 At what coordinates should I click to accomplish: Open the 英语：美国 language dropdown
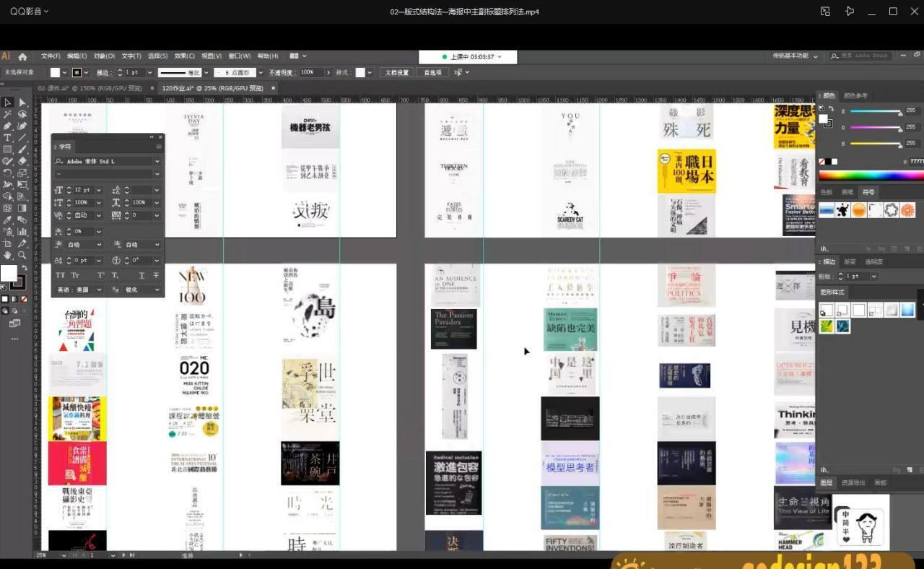[98, 290]
